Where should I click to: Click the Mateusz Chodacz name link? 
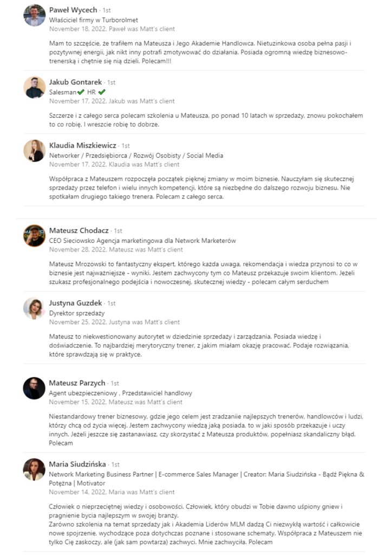(x=79, y=230)
